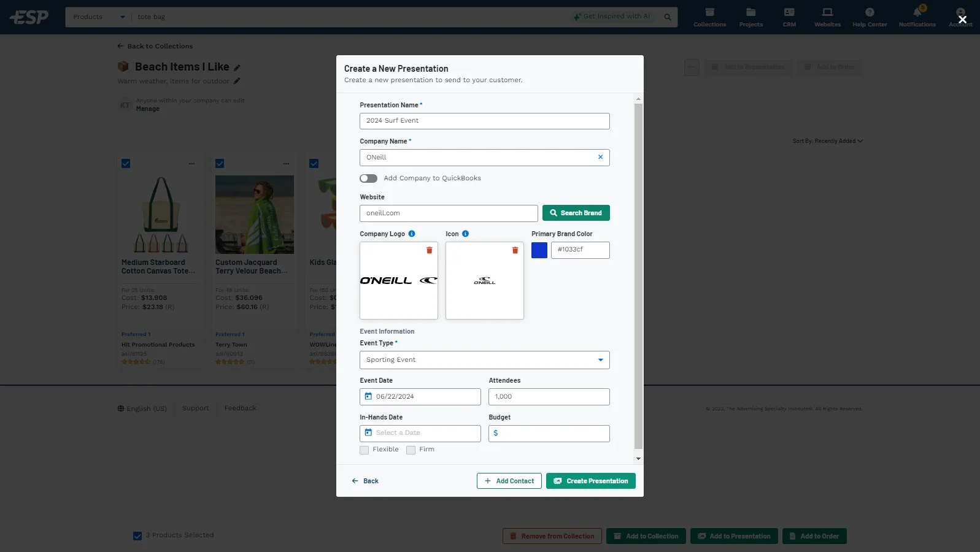Open the Support link

195,408
